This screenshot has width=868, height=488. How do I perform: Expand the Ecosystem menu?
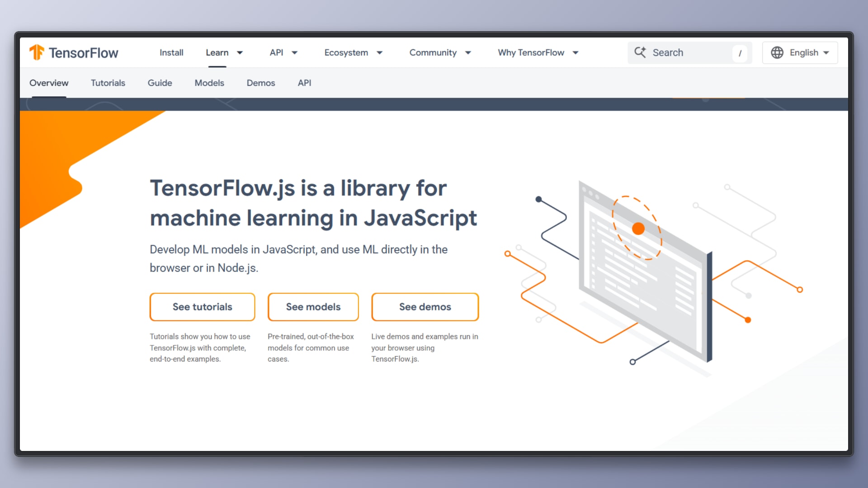coord(353,52)
